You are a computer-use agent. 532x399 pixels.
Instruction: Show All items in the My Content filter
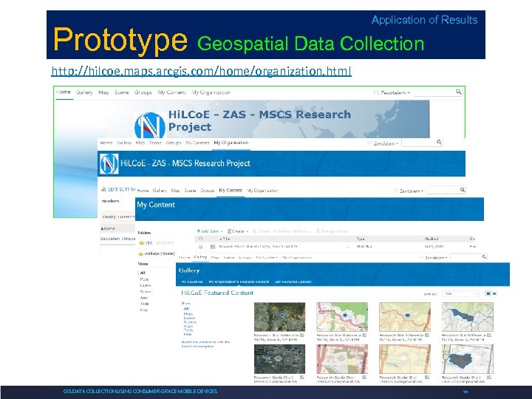143,273
